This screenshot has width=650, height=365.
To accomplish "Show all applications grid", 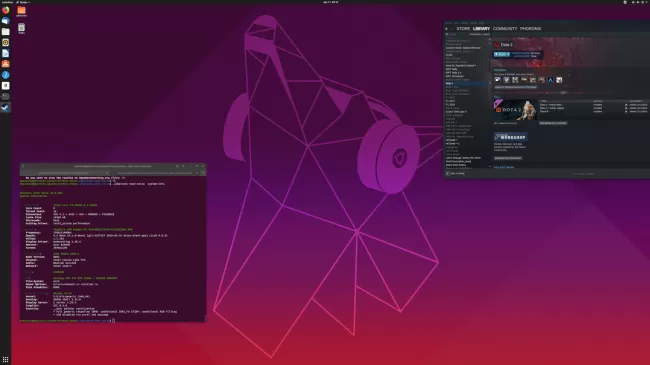I will (5, 360).
